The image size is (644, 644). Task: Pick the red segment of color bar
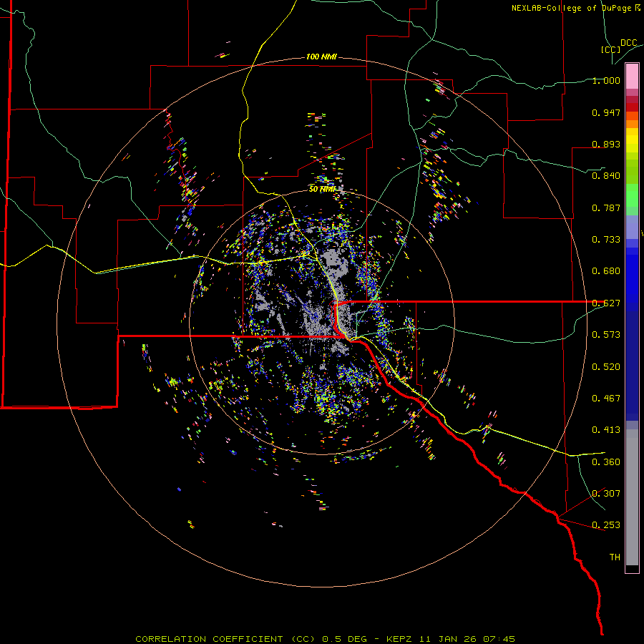click(632, 107)
